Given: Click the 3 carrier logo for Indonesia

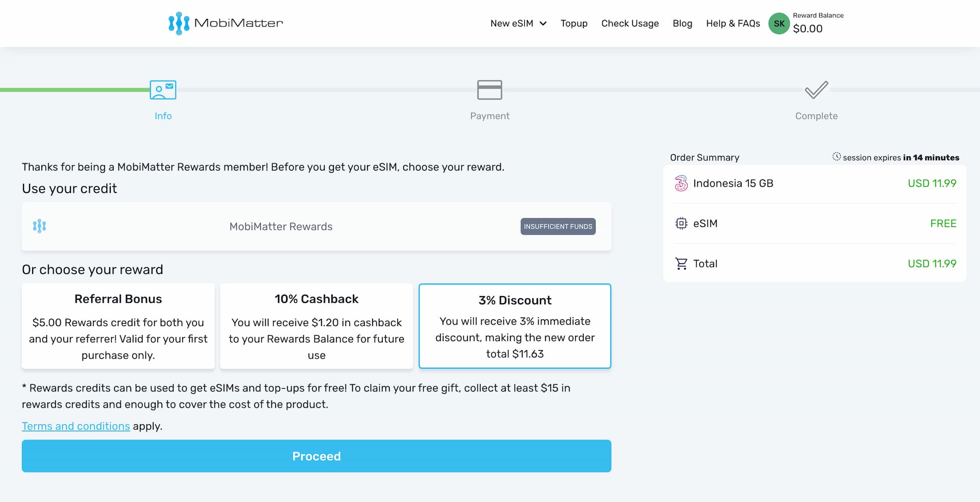Looking at the screenshot, I should [x=681, y=183].
